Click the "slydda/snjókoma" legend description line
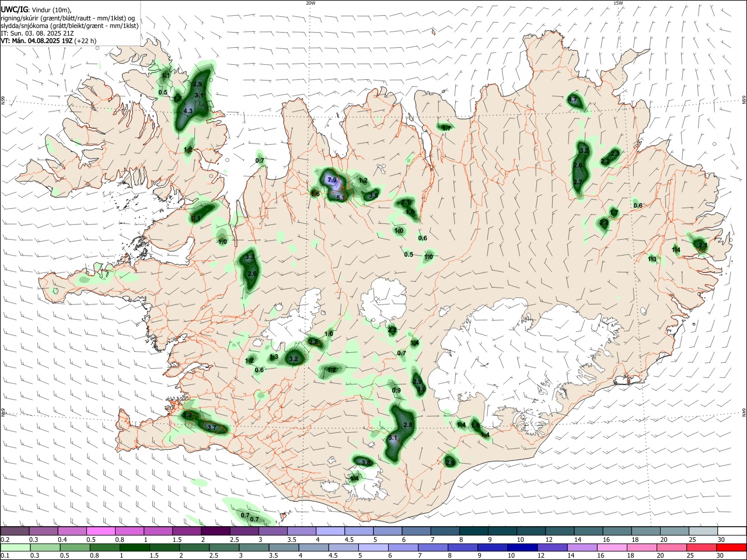This screenshot has height=560, width=747. [69, 26]
